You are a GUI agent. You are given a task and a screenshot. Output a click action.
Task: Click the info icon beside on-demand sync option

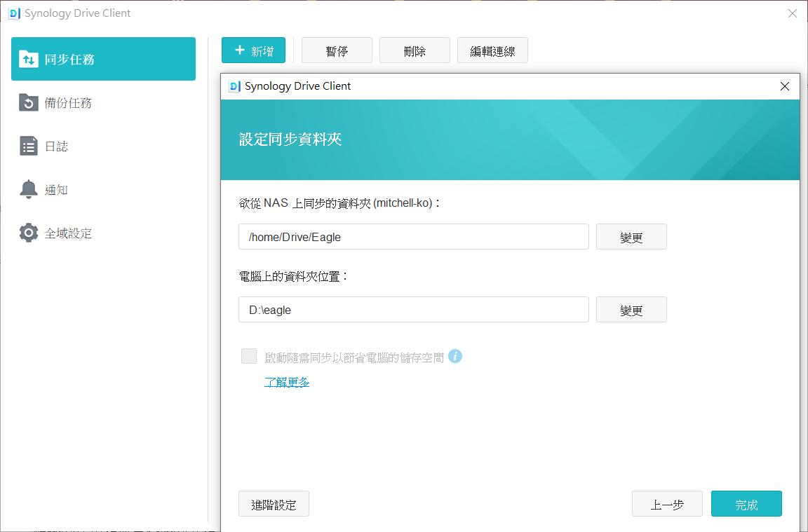(456, 356)
